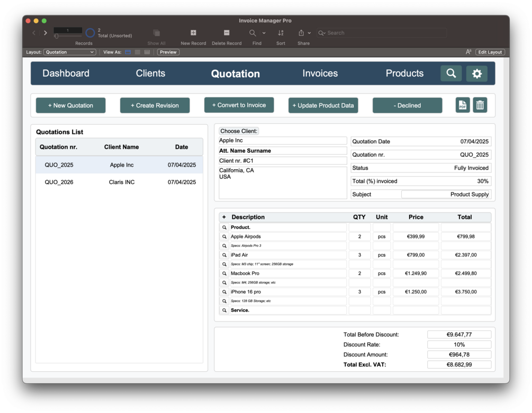
Task: Click the Client nr. #C1 field
Action: [283, 161]
